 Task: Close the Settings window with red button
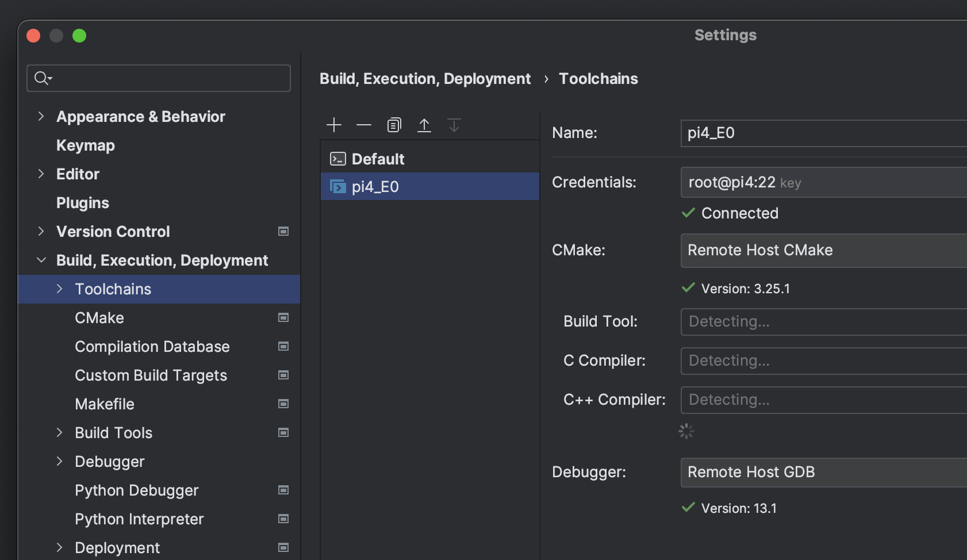[33, 36]
